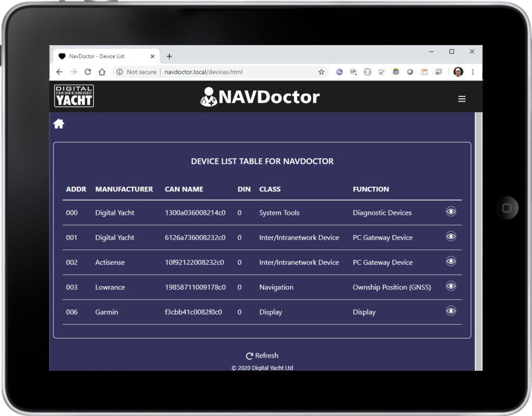Click eye icon for address 001 row
This screenshot has height=416, width=532.
[451, 237]
